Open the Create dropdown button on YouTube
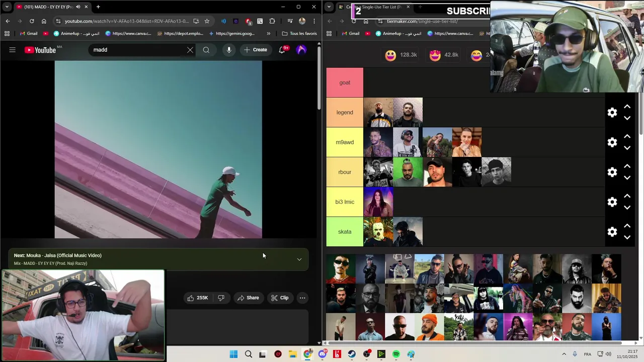 point(256,50)
